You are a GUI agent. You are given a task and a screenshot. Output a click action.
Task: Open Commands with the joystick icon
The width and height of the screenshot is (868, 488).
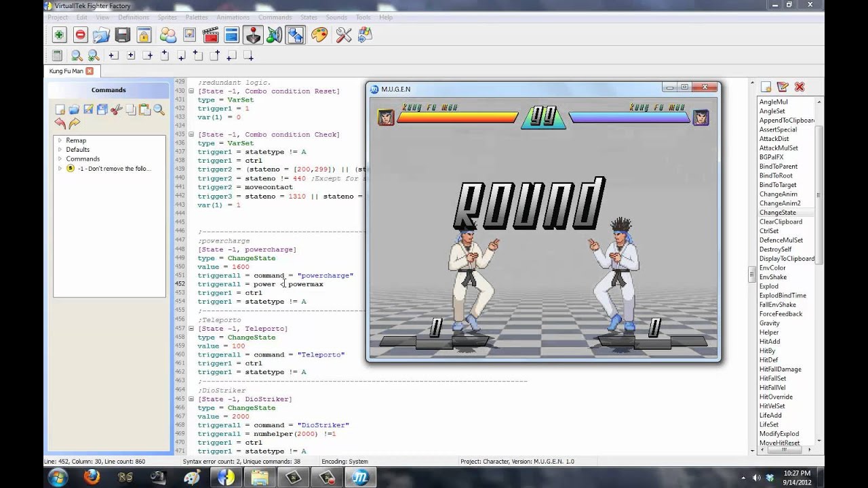click(x=252, y=35)
